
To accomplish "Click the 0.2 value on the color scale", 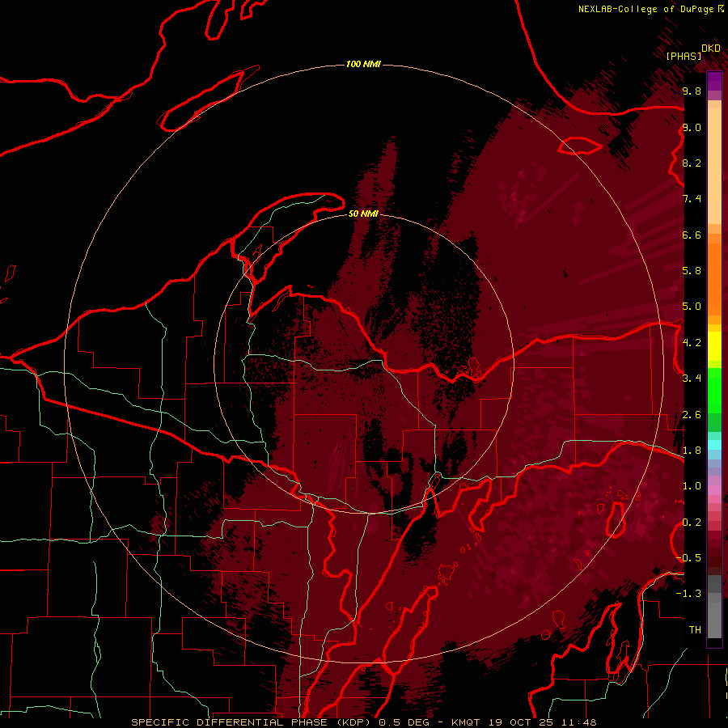I will pos(692,523).
